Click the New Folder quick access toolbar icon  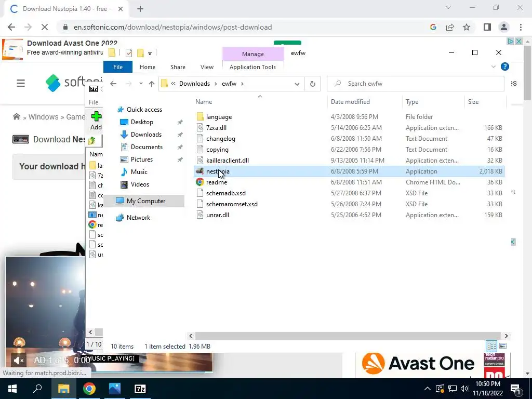(140, 53)
